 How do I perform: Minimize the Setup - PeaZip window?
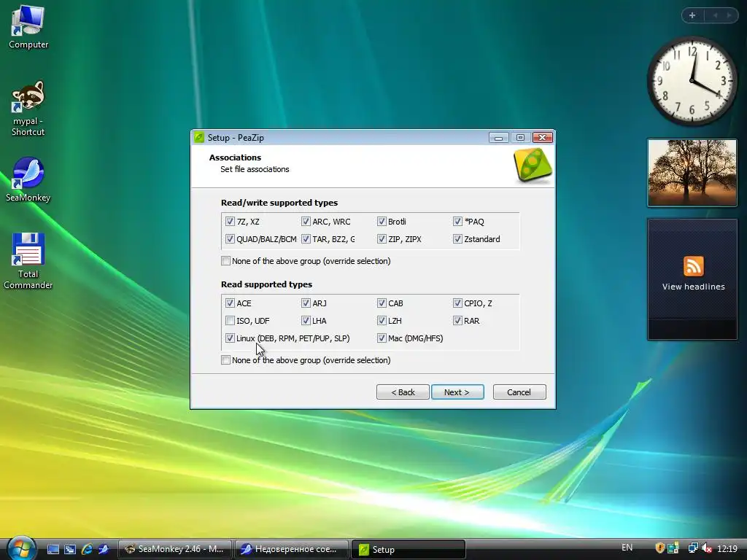click(498, 138)
